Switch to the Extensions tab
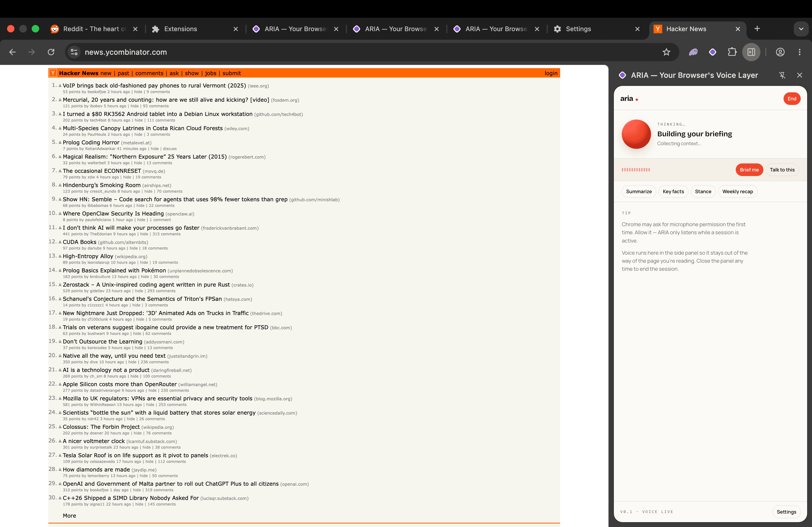 (x=195, y=29)
